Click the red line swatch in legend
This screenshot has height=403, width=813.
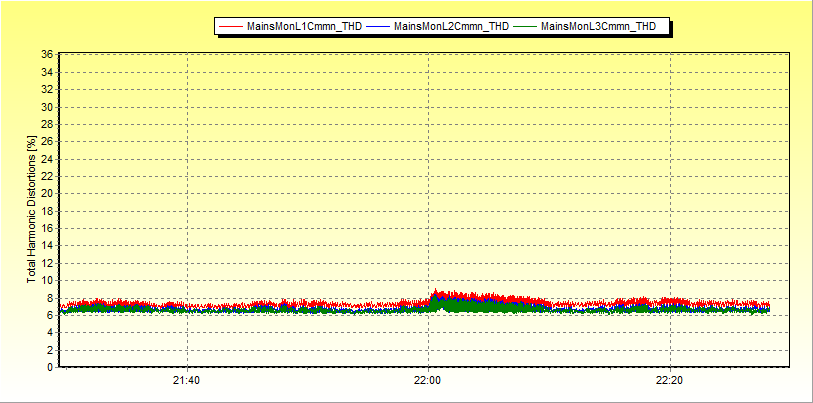click(x=231, y=27)
